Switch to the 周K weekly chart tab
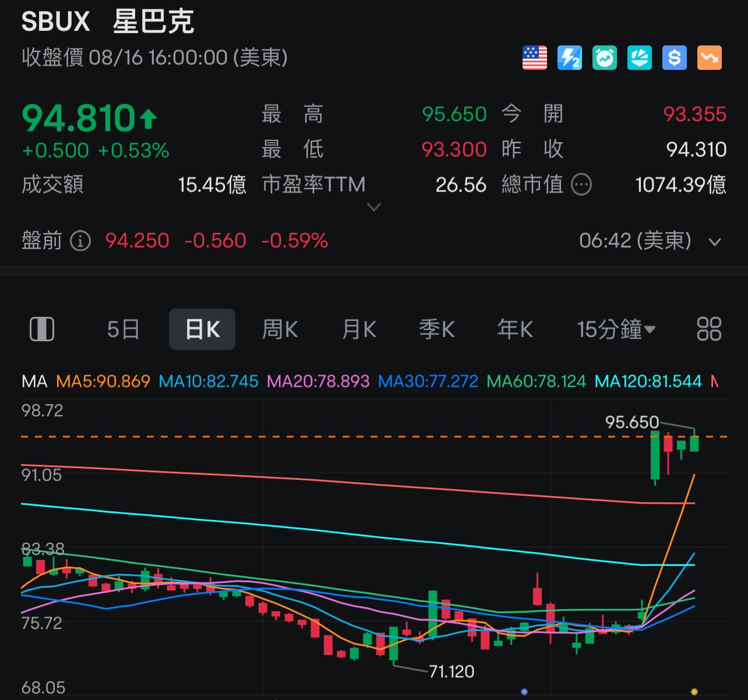 tap(280, 329)
